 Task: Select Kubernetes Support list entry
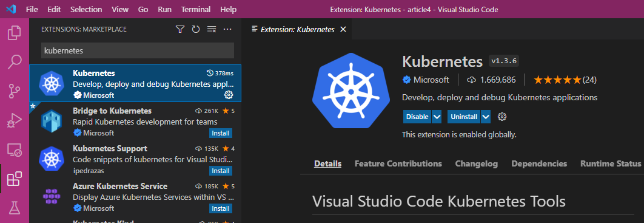tap(135, 159)
